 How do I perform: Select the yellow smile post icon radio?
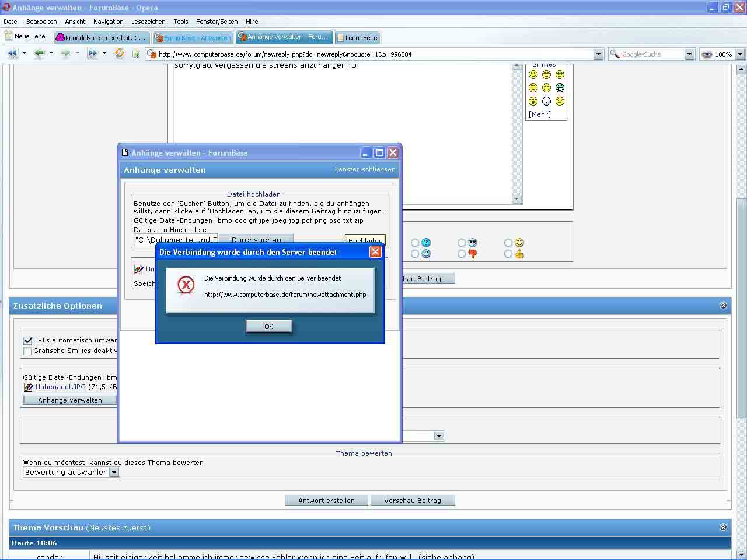click(508, 243)
